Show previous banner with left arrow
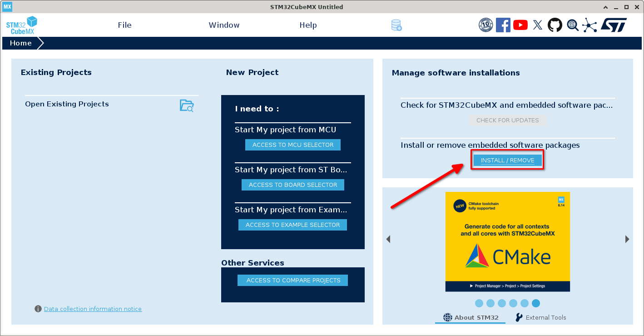644x336 pixels. [x=388, y=239]
